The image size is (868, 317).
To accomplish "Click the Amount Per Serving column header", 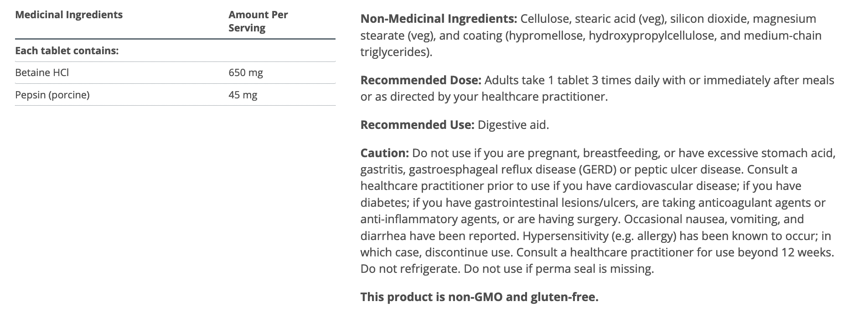I will point(258,21).
